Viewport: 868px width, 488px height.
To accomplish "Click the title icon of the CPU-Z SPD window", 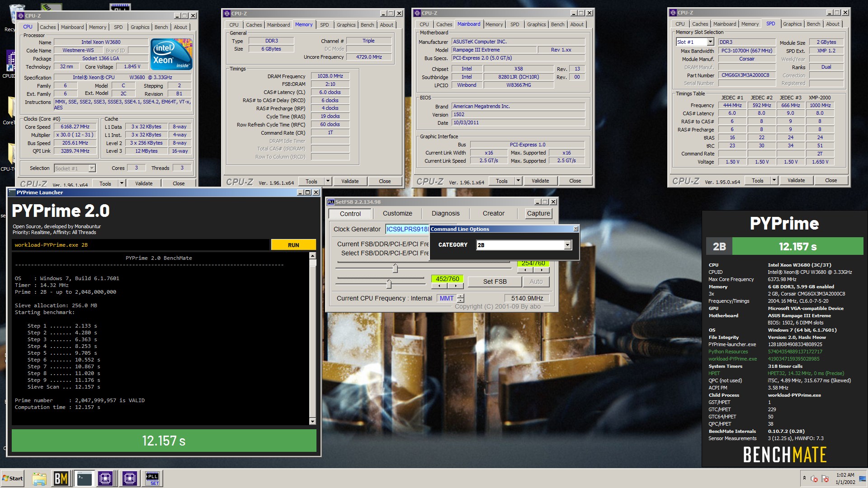I will tap(674, 13).
